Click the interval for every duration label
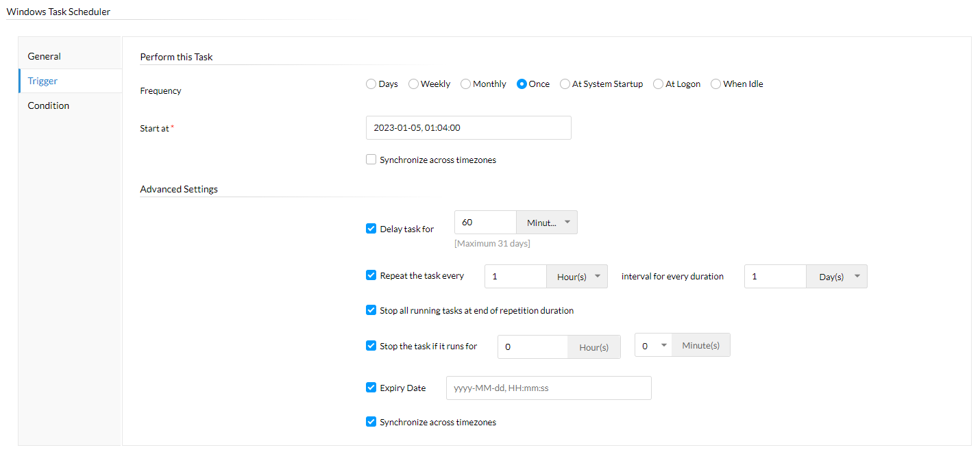 coord(672,276)
